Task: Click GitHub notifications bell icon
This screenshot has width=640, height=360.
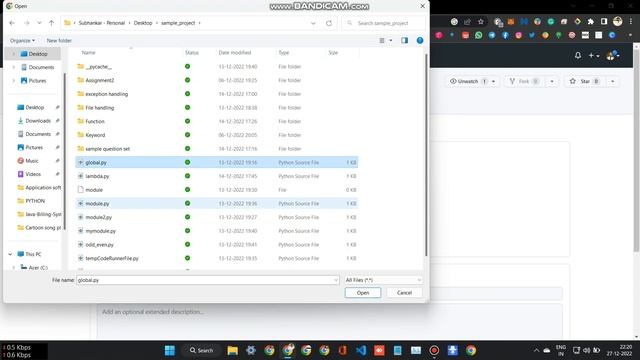Action: [578, 55]
